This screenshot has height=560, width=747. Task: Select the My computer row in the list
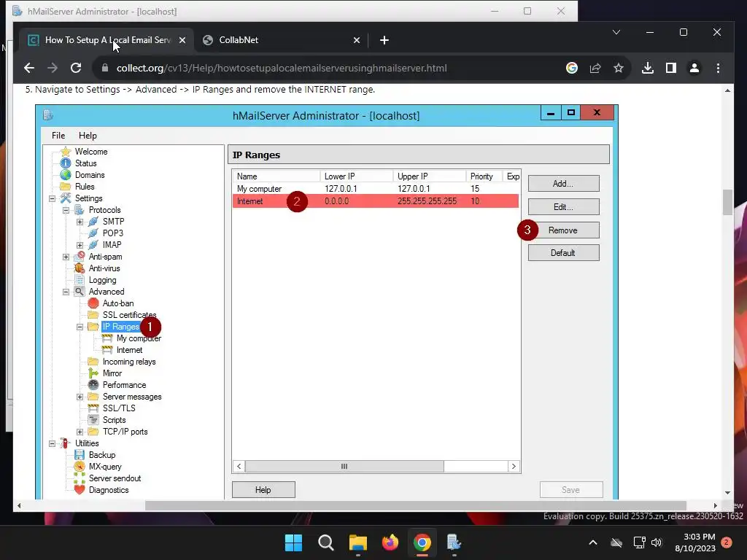click(x=376, y=189)
